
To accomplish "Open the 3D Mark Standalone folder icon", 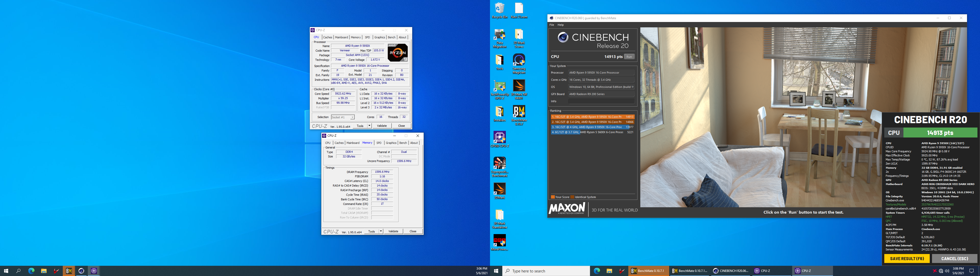I will 499,219.
